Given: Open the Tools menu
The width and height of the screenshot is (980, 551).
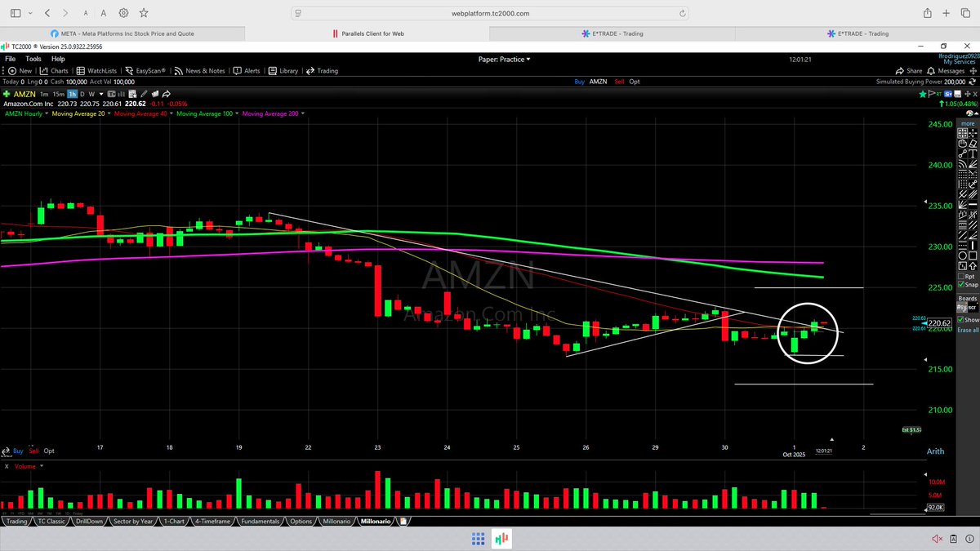Looking at the screenshot, I should pos(33,59).
